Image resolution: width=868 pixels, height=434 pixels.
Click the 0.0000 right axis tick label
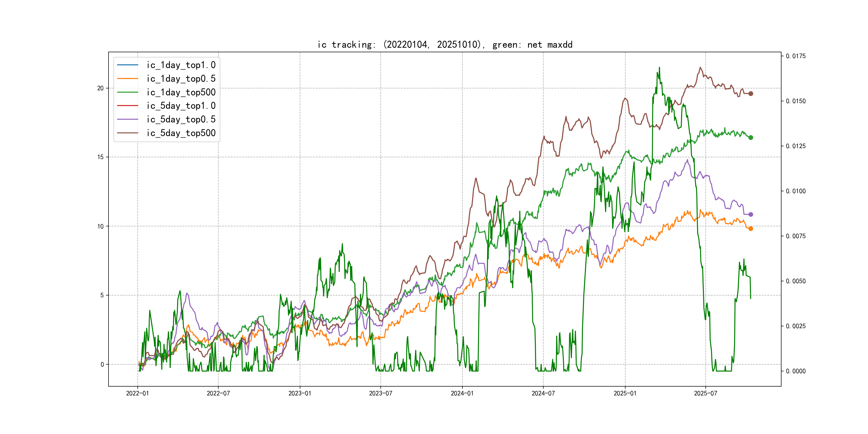(x=796, y=371)
